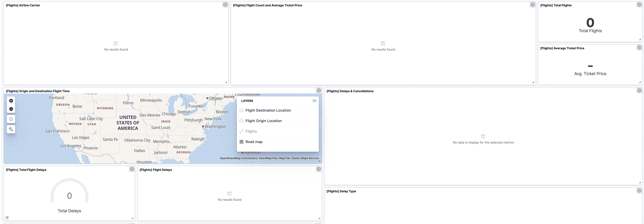
Task: Open Total Flights panel gear options
Action: (x=639, y=5)
